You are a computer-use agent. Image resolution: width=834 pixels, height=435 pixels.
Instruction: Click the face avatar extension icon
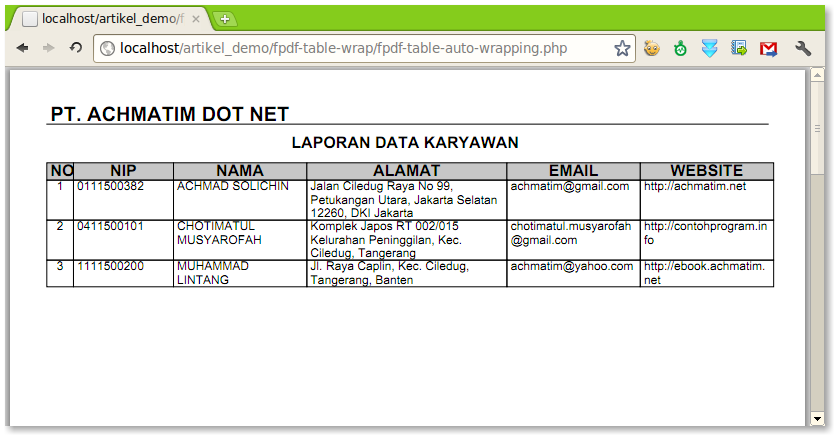pyautogui.click(x=652, y=48)
